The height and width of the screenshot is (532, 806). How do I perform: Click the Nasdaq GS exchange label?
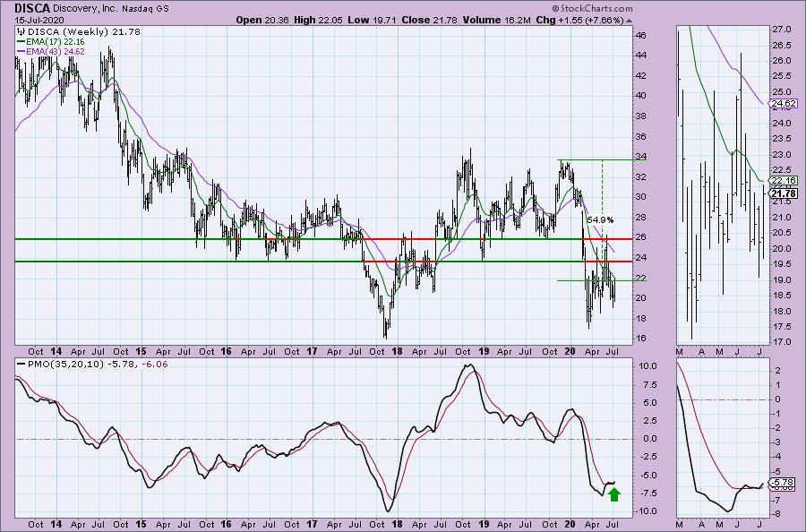(145, 9)
